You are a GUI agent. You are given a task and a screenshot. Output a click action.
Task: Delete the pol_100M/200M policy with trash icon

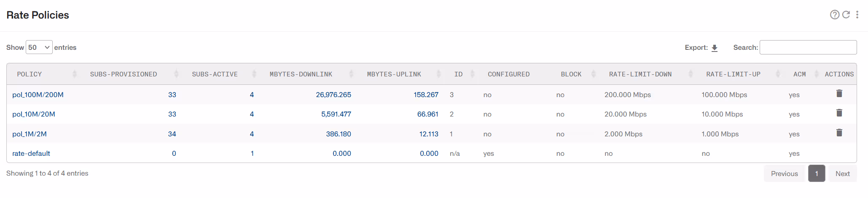click(839, 94)
